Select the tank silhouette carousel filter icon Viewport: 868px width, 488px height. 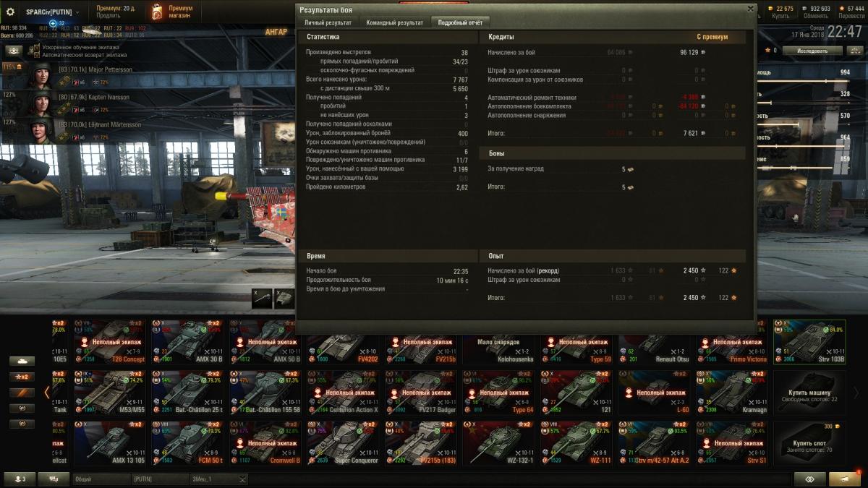[x=21, y=361]
